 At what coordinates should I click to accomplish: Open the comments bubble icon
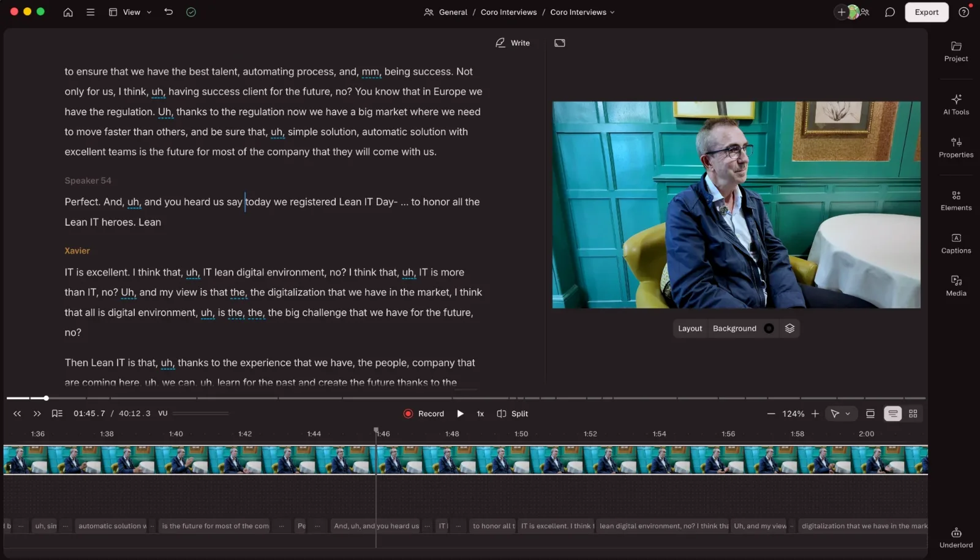click(x=890, y=12)
